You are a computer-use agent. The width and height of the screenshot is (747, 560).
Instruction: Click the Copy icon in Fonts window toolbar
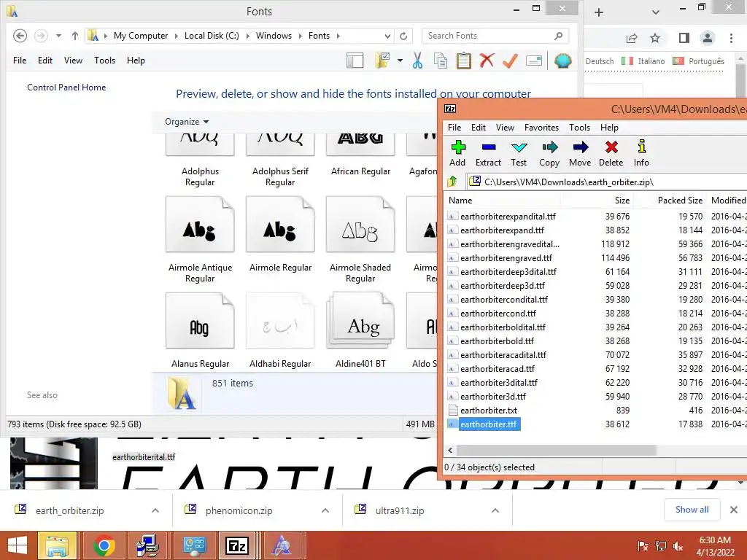[x=441, y=61]
